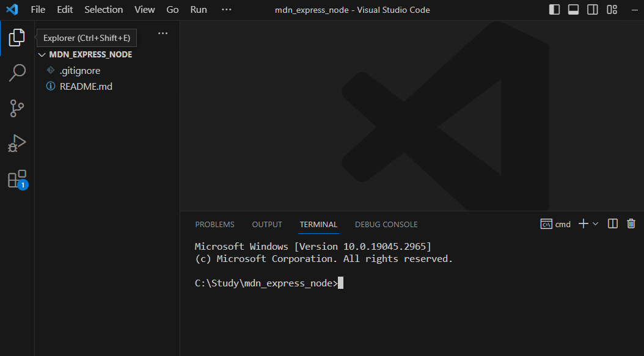Open Customize Layout menu icon

[612, 9]
